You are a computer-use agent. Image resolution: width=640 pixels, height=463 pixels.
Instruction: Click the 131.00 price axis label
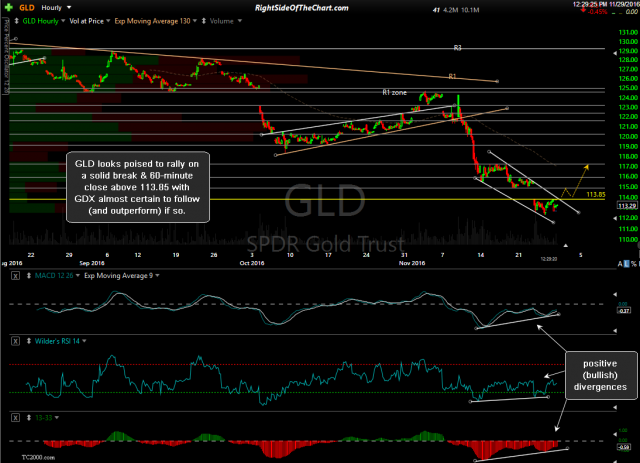pyautogui.click(x=628, y=32)
